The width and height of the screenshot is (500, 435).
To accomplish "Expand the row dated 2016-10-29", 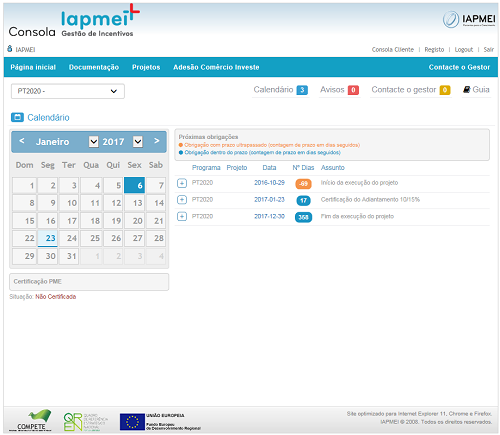I will 182,183.
